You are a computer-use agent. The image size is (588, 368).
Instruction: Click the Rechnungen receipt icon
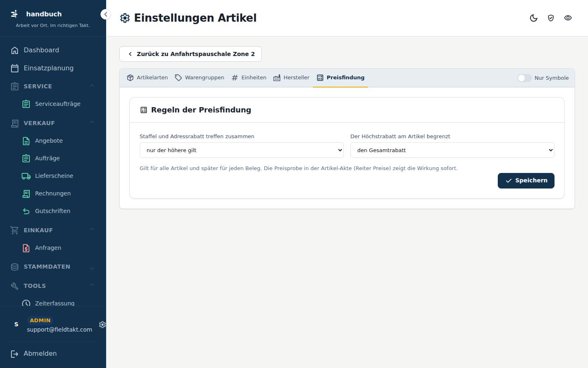click(x=26, y=193)
